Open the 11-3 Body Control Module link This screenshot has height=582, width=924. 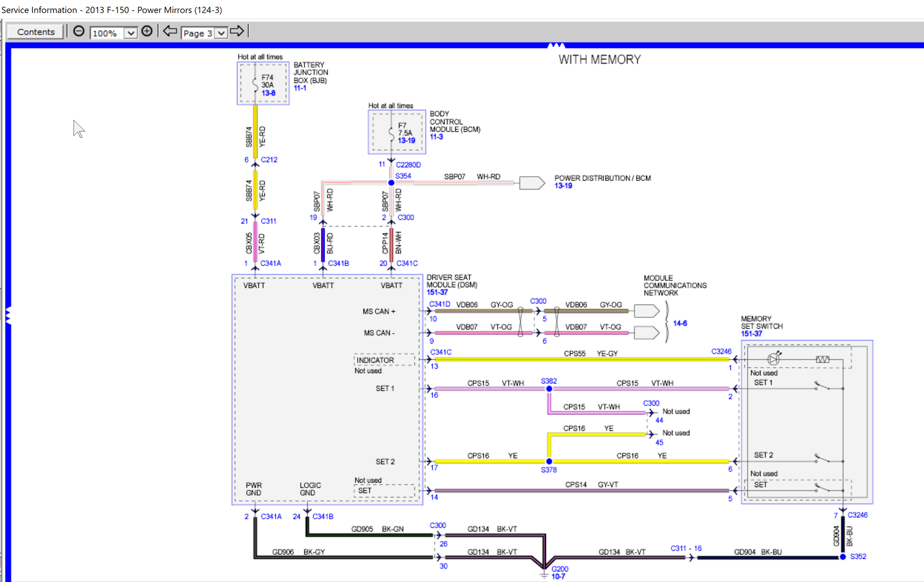pos(436,137)
